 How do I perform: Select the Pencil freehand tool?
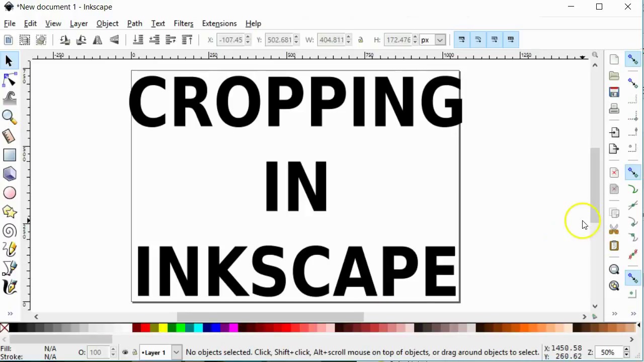pos(9,249)
